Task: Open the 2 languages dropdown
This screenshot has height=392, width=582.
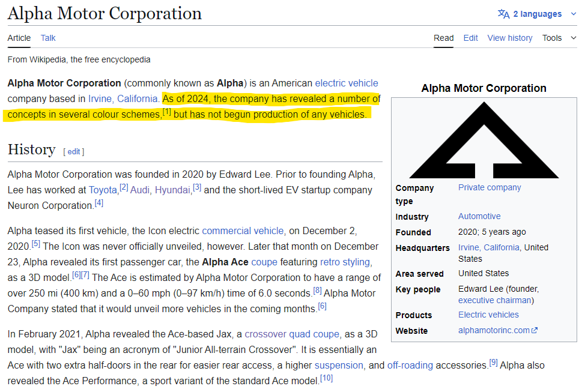Action: (x=537, y=14)
